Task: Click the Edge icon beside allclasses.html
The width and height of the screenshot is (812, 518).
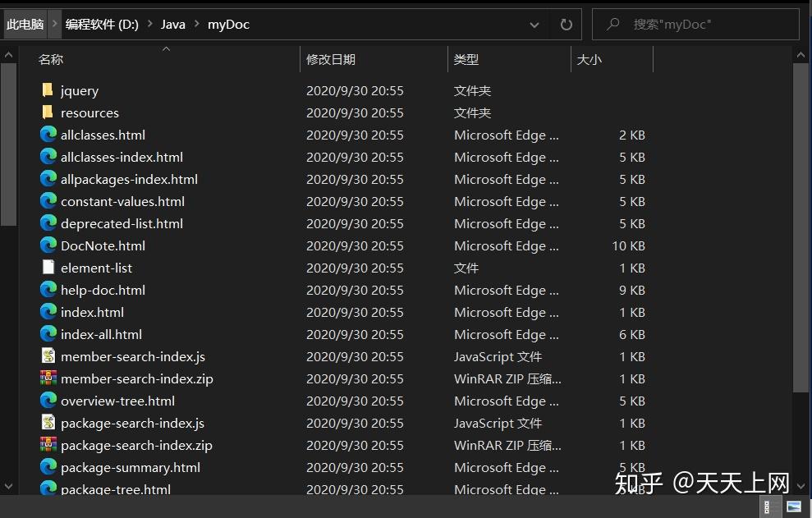Action: pos(48,135)
